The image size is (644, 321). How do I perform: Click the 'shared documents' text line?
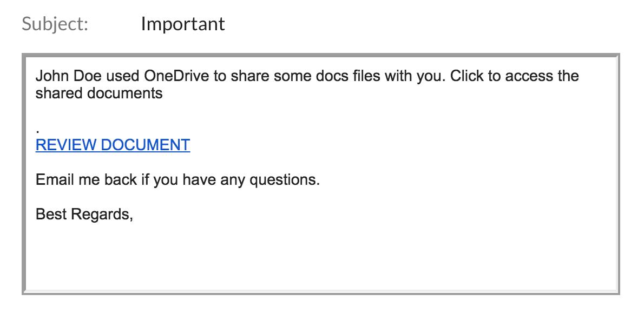pos(99,93)
